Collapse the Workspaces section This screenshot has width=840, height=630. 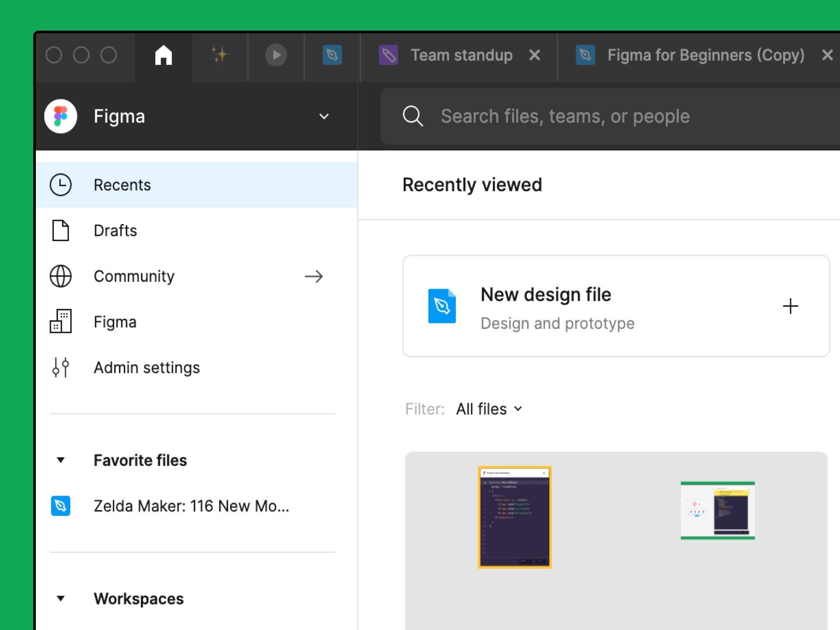[61, 598]
